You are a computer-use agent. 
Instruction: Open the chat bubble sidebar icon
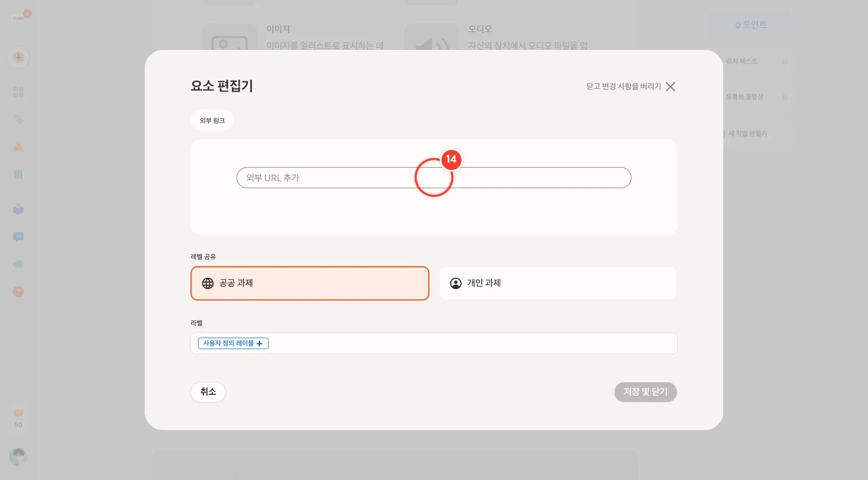coord(18,237)
